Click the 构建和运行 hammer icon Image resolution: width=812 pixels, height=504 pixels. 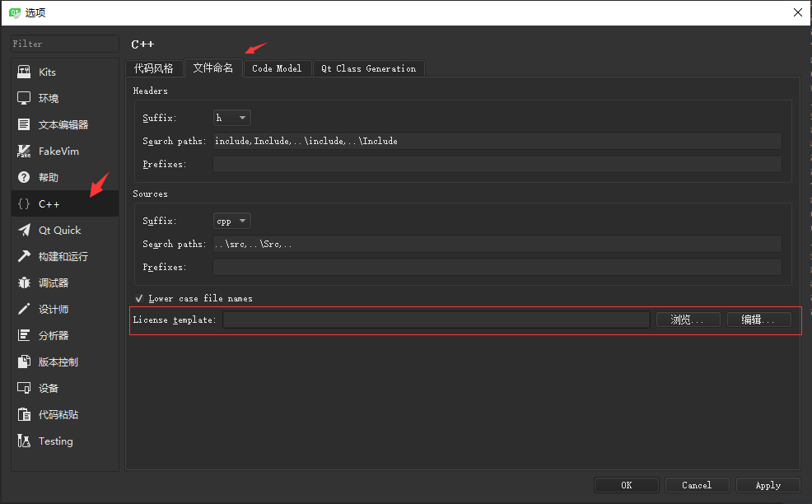click(x=24, y=256)
